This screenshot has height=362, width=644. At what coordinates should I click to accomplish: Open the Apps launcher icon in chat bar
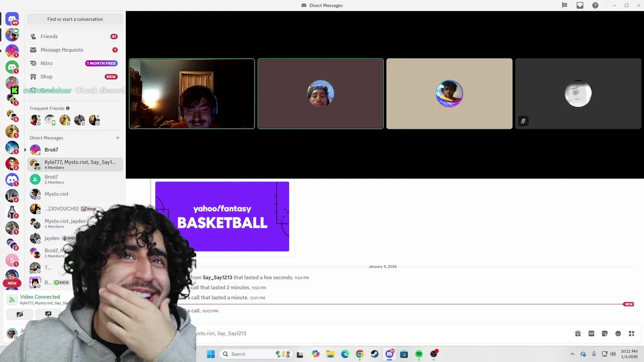pos(632,333)
